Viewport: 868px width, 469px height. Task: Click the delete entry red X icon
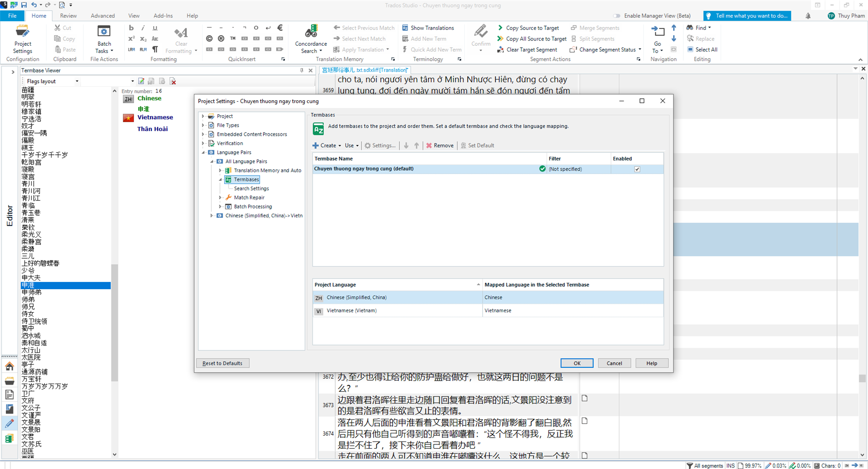tap(173, 81)
